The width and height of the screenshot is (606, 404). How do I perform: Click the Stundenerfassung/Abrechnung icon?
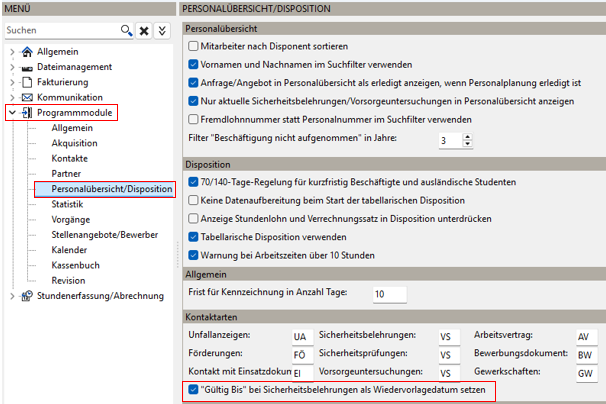(27, 296)
